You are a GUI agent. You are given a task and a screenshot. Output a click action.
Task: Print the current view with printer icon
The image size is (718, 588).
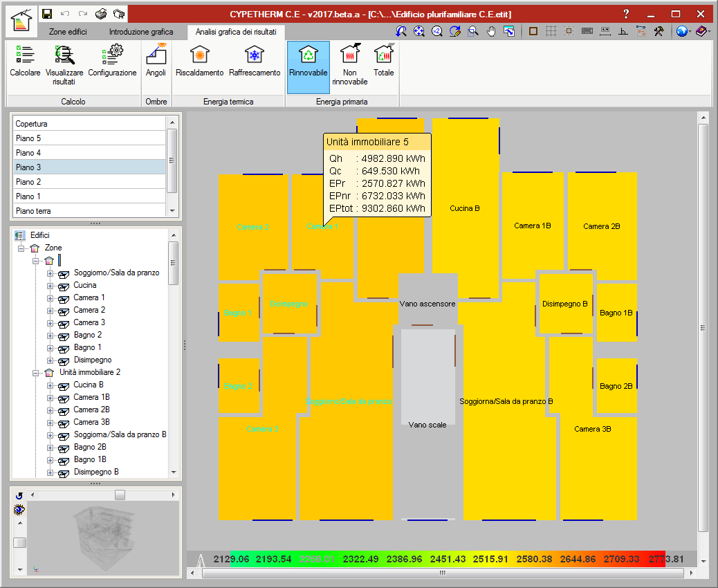point(101,15)
